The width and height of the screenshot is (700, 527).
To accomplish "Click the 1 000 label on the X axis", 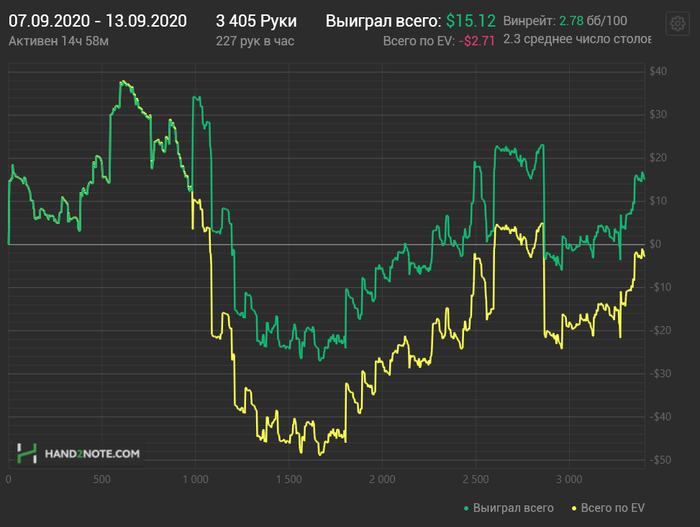I will click(x=196, y=480).
